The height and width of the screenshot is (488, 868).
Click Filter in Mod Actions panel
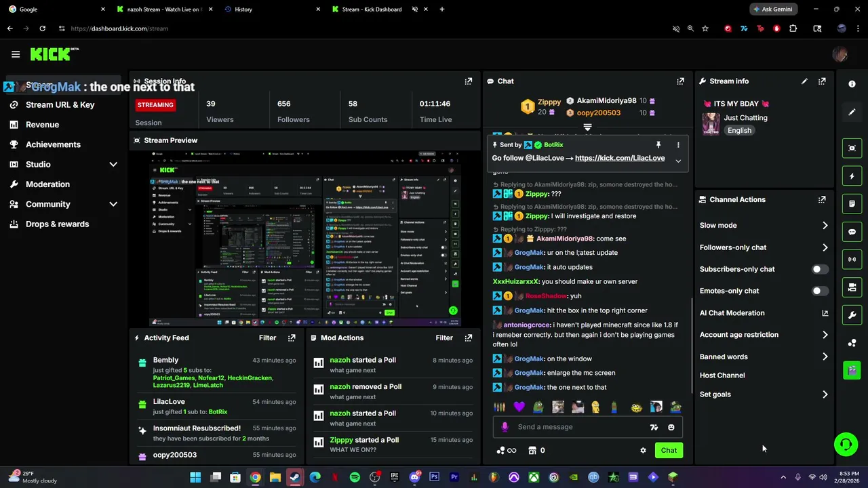pyautogui.click(x=444, y=338)
